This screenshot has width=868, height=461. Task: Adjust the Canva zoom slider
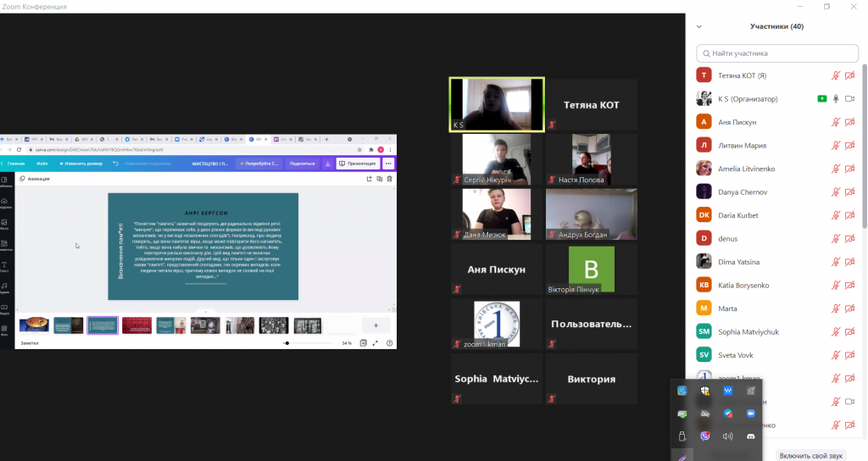pyautogui.click(x=308, y=343)
